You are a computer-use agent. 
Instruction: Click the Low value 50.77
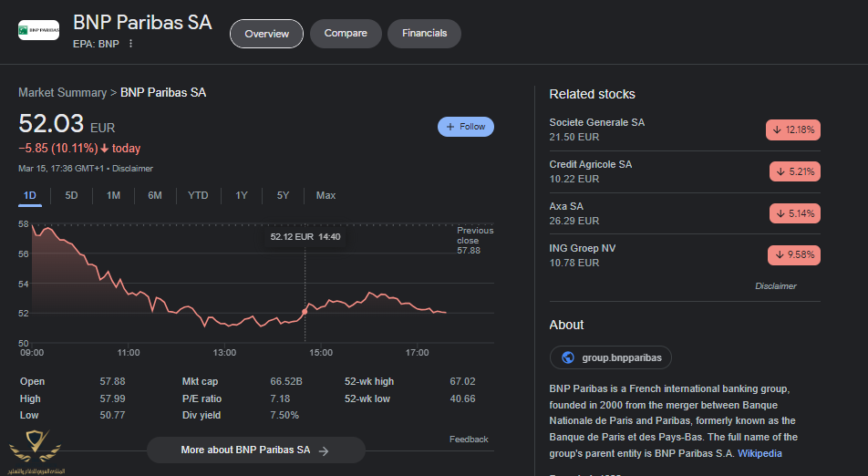(x=112, y=415)
